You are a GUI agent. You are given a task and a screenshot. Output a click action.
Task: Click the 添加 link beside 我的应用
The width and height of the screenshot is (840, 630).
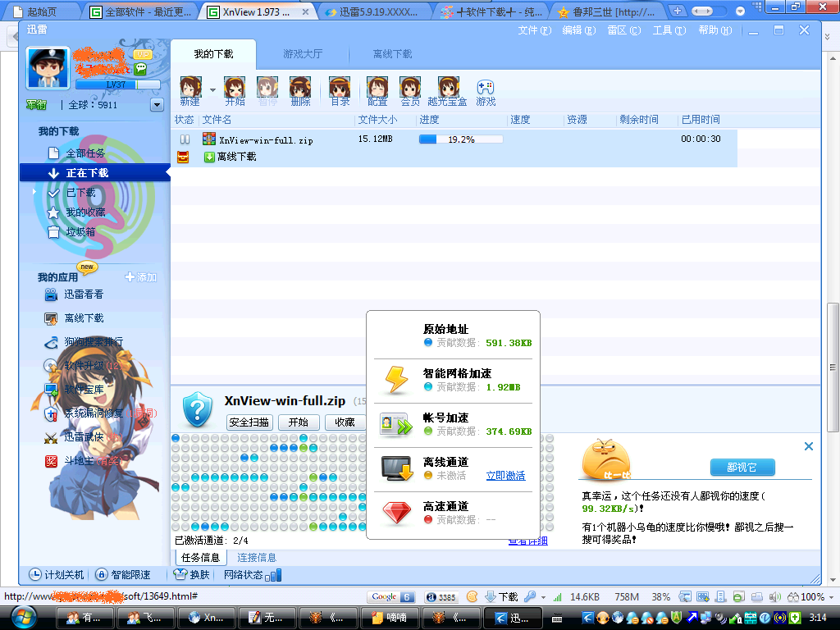[141, 277]
